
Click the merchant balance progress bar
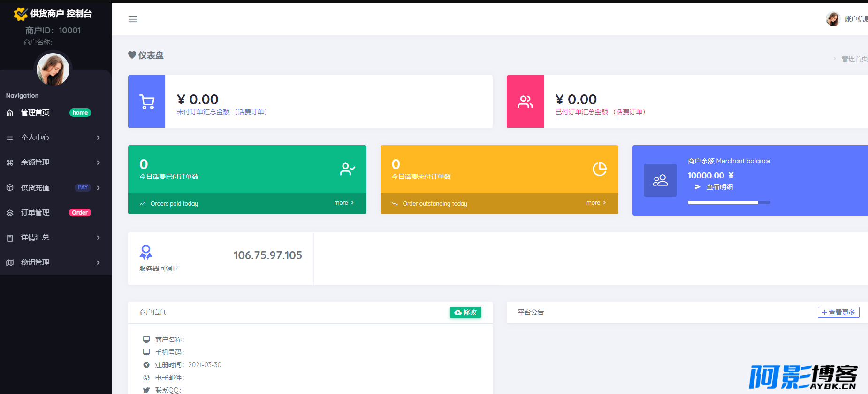point(729,202)
